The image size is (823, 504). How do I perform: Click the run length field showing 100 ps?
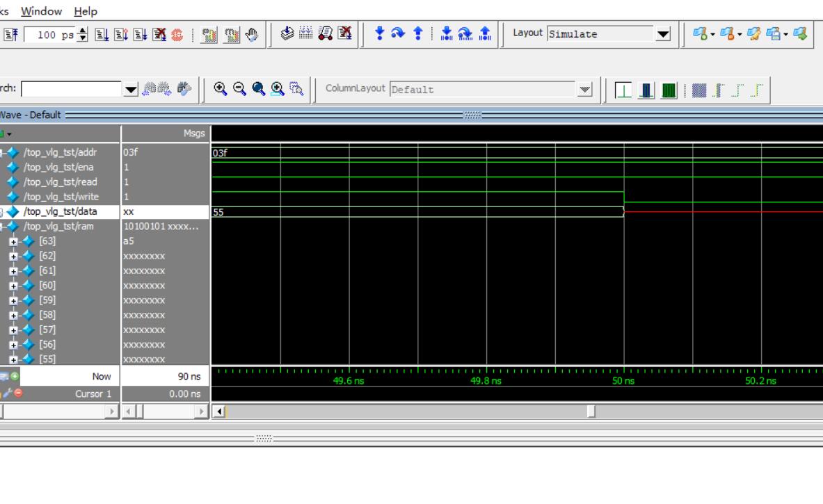51,35
